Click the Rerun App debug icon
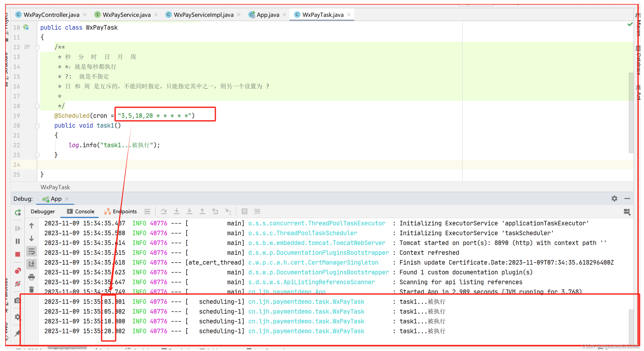Image resolution: width=644 pixels, height=351 pixels. pos(18,212)
